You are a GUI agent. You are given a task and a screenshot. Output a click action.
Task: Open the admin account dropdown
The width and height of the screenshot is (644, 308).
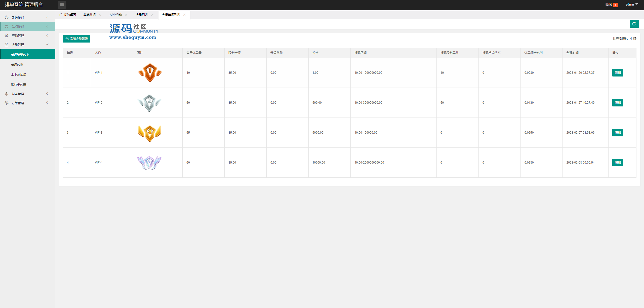tap(632, 5)
